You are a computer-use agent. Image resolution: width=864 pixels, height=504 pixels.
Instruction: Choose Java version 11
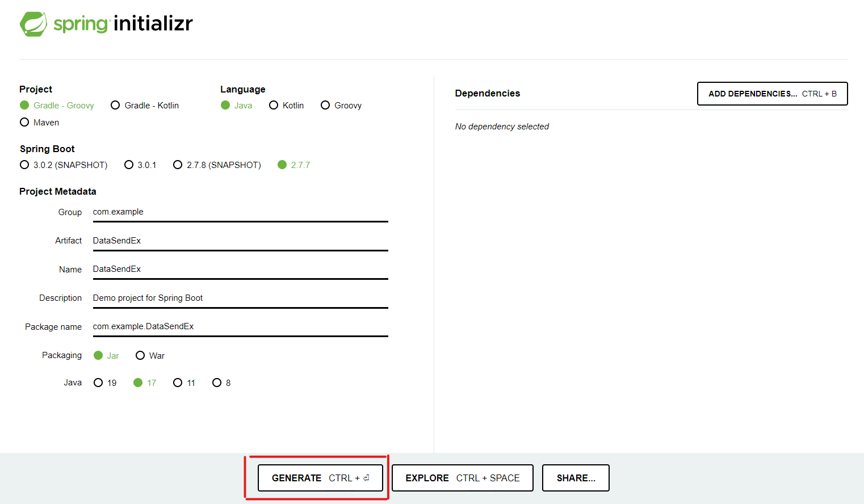pos(184,383)
